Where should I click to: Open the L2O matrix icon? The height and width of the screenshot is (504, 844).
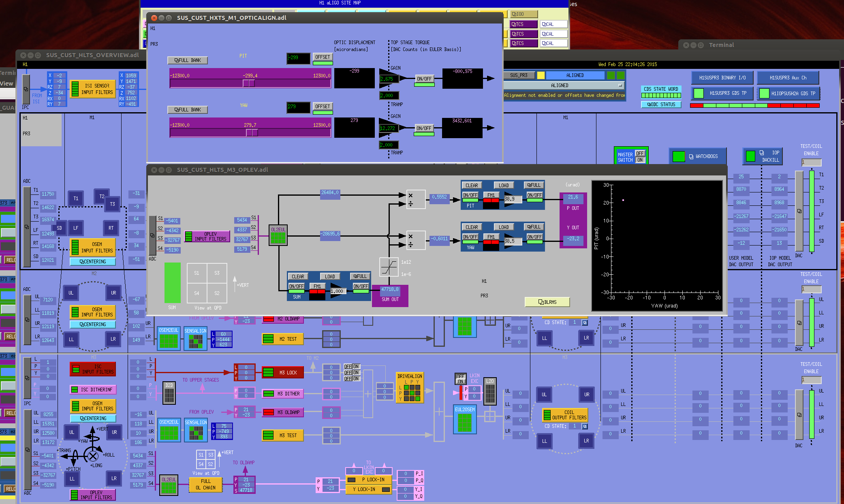(490, 392)
